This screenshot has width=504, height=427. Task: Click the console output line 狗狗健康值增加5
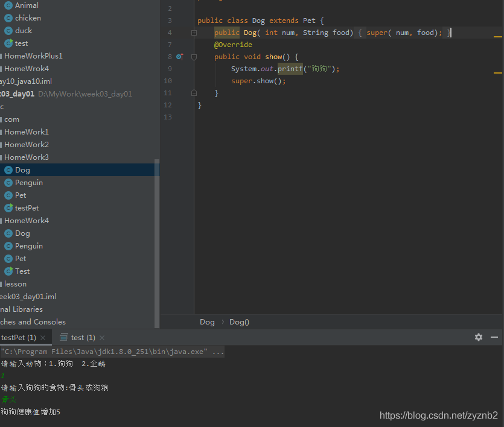coord(31,412)
